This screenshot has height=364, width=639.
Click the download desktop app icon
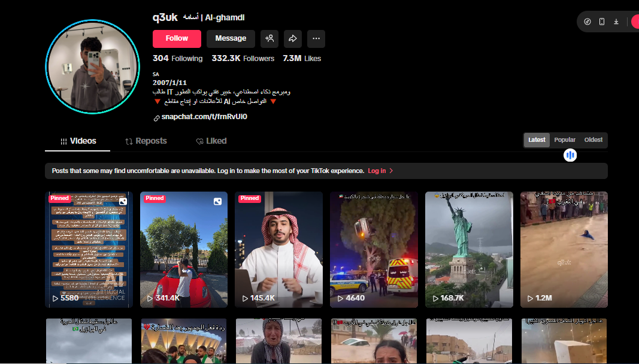[x=616, y=22]
